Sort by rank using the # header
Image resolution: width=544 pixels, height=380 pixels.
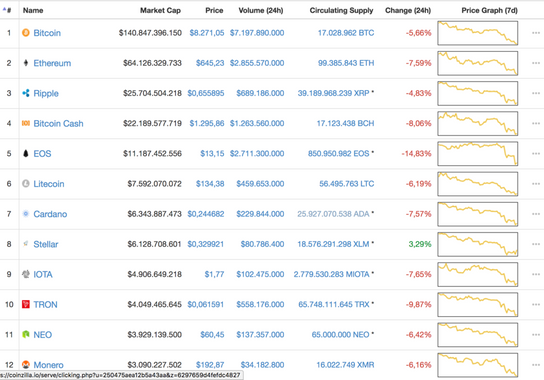7,10
